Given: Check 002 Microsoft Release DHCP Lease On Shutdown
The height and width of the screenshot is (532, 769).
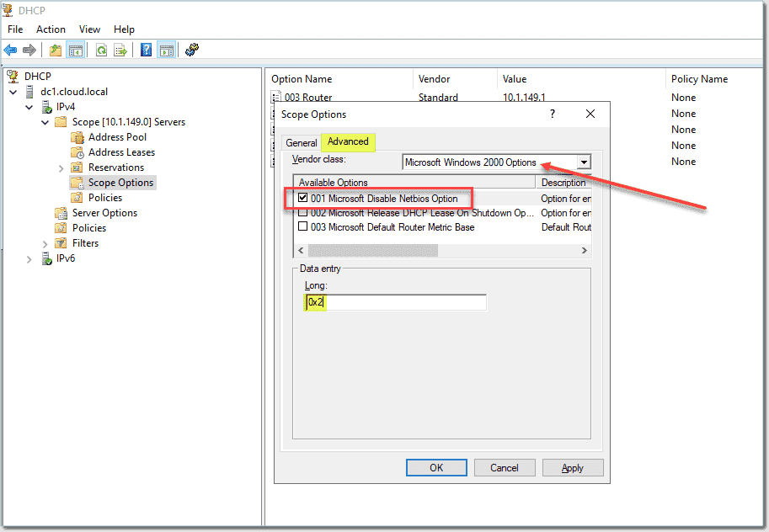Looking at the screenshot, I should tap(303, 213).
